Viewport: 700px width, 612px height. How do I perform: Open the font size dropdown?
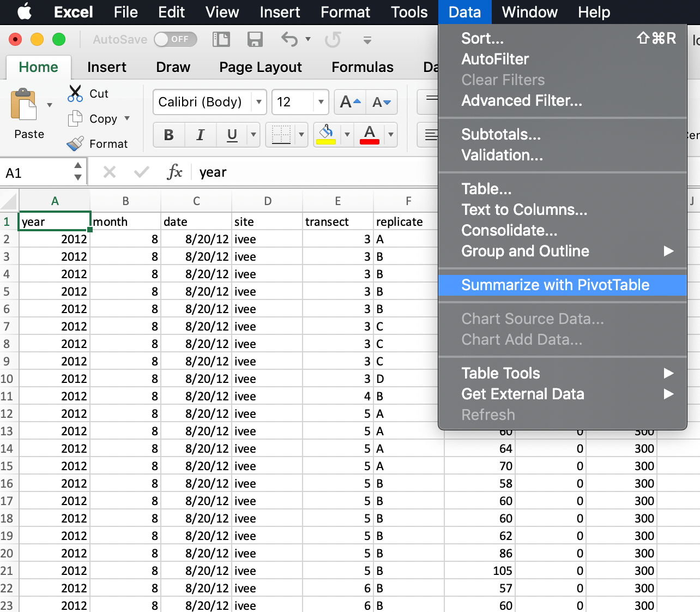[x=321, y=102]
